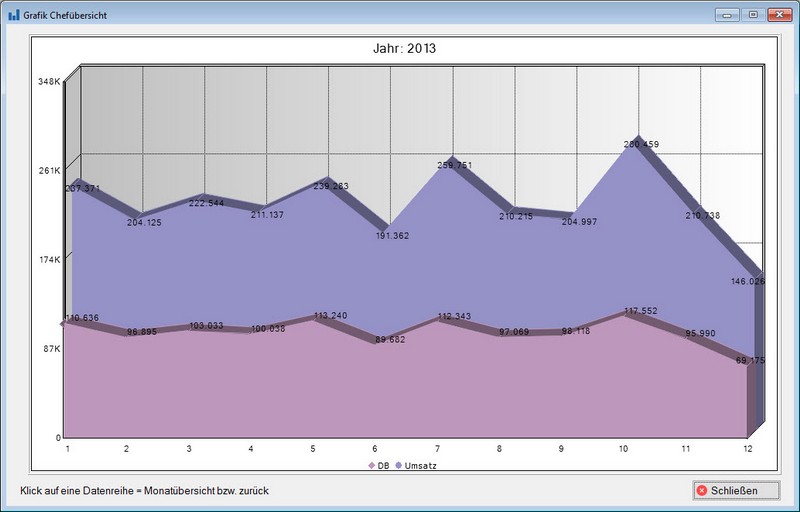Click the Umsatz data point 259.751
The height and width of the screenshot is (512, 800).
click(x=455, y=165)
